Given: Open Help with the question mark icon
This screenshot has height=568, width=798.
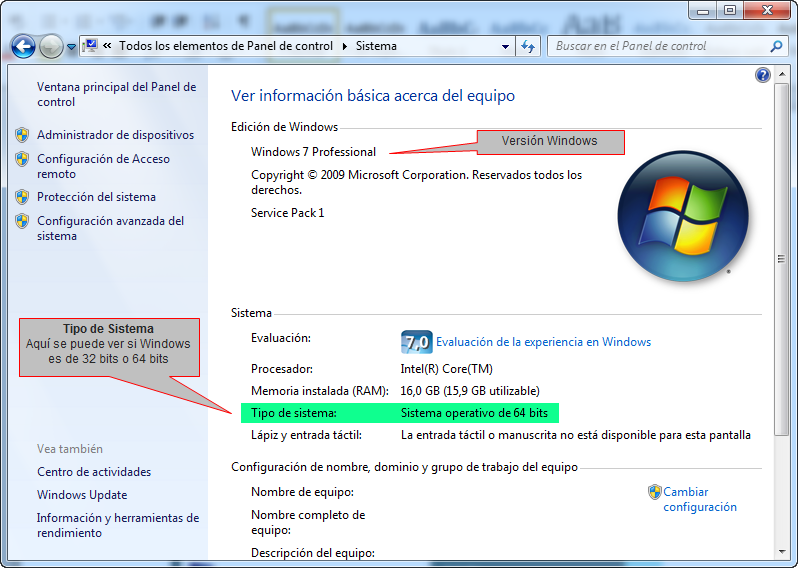Looking at the screenshot, I should pos(762,75).
